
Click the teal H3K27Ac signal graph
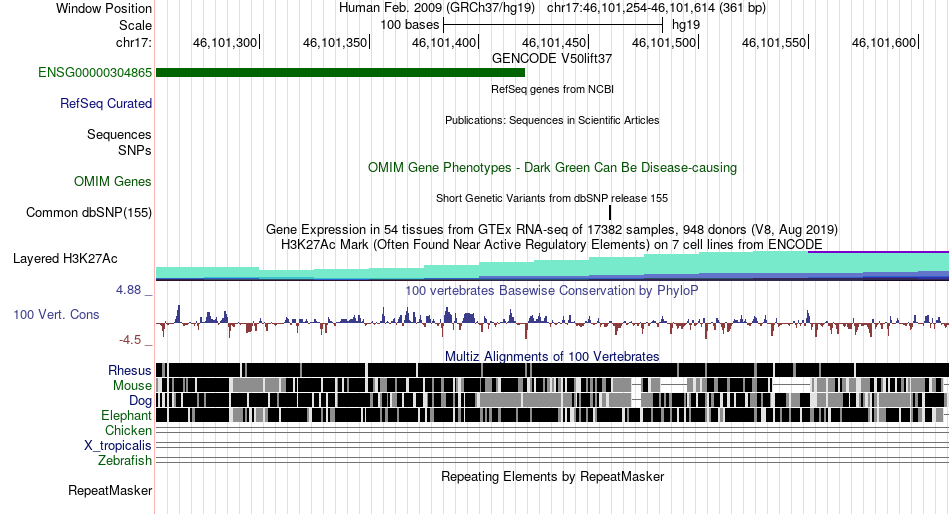pyautogui.click(x=553, y=266)
